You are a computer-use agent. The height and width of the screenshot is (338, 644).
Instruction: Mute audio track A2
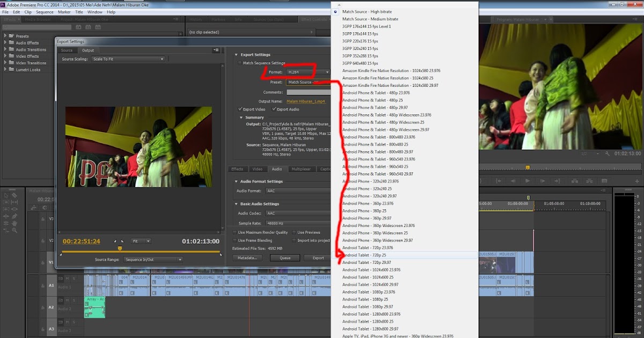click(x=67, y=300)
